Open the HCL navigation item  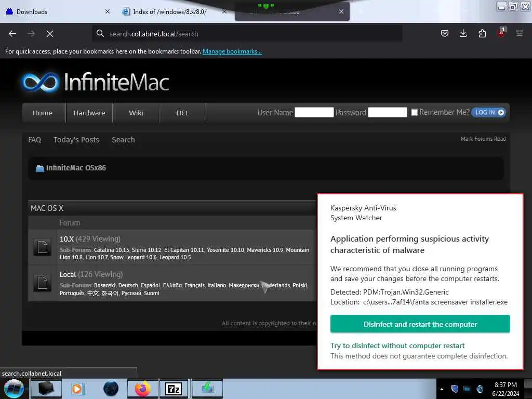tap(182, 113)
